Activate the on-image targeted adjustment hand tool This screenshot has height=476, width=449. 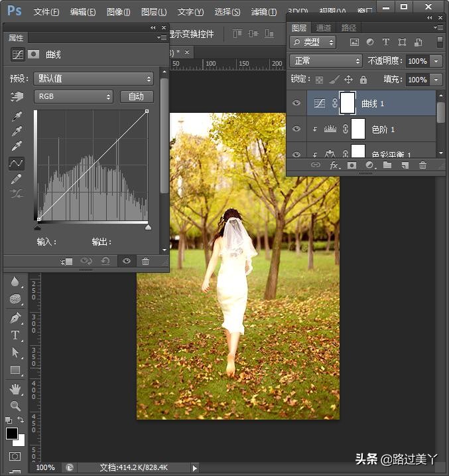click(x=17, y=96)
